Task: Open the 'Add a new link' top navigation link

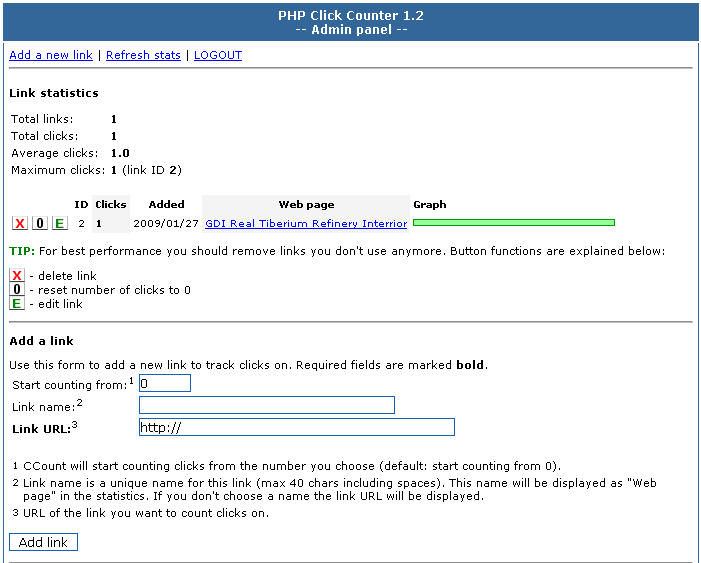Action: click(x=51, y=55)
